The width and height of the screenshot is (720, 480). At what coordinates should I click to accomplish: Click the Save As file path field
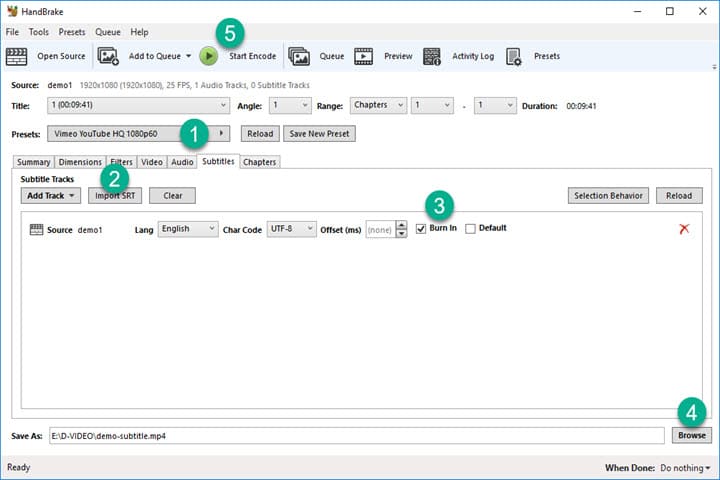tap(355, 435)
